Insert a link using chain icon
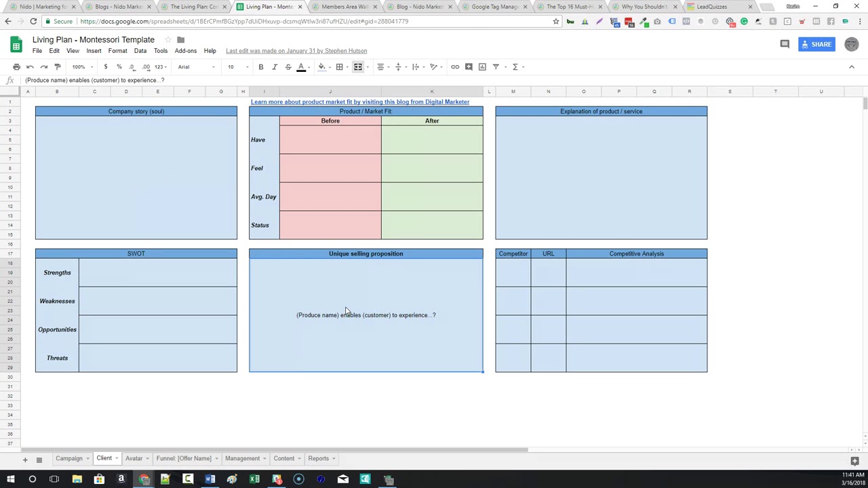 [455, 66]
